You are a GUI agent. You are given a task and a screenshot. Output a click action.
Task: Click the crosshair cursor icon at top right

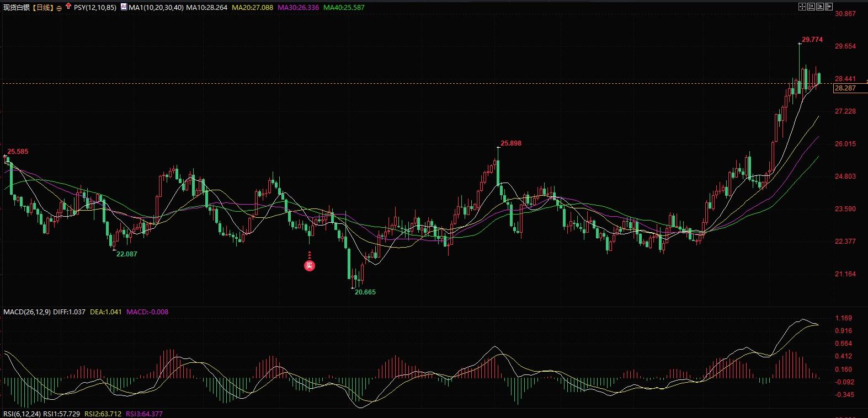click(x=802, y=7)
